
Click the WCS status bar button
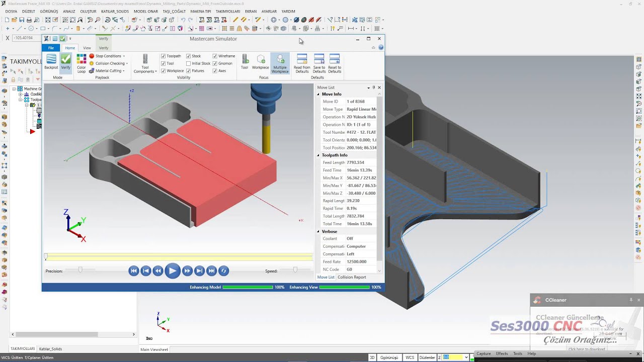coord(410,357)
